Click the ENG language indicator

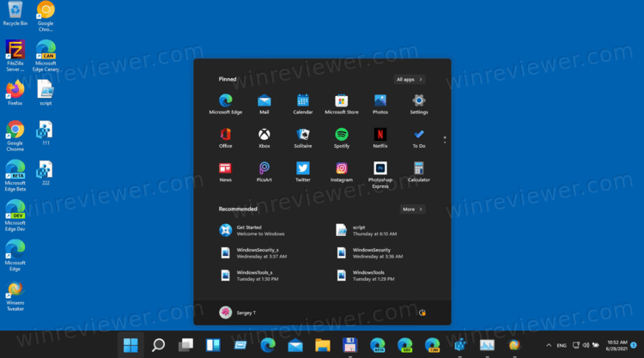[x=562, y=346]
